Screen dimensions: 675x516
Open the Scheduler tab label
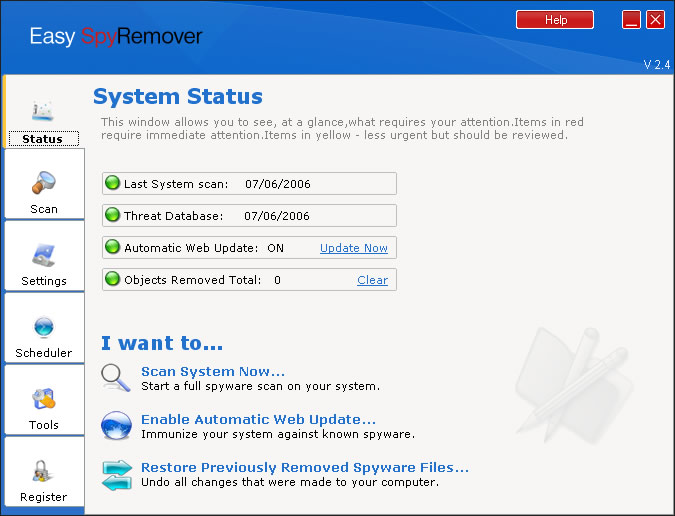click(x=44, y=353)
